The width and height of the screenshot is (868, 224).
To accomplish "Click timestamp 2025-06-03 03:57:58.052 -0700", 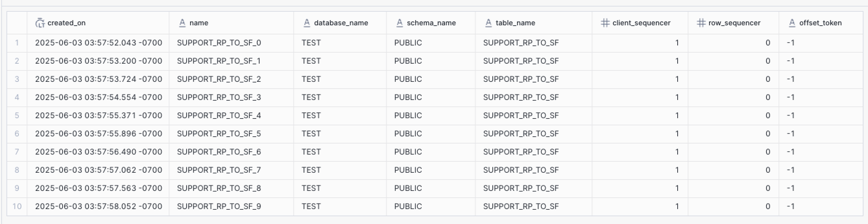I will point(99,206).
